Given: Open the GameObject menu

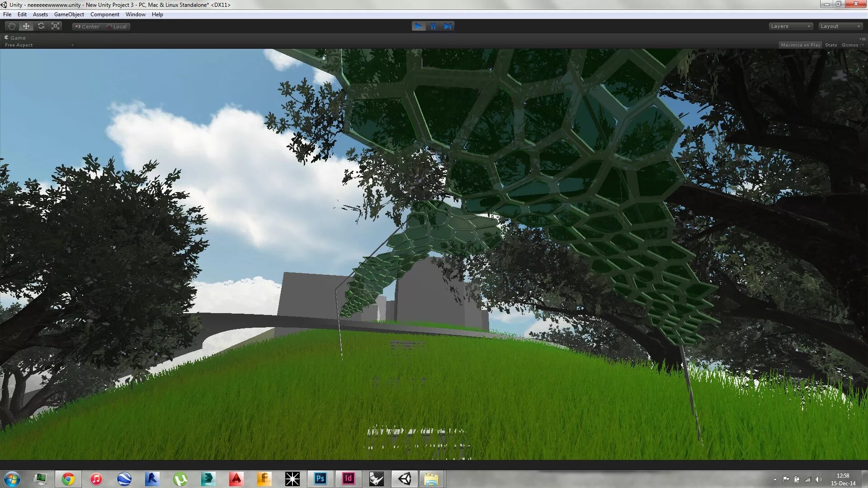Looking at the screenshot, I should point(69,14).
